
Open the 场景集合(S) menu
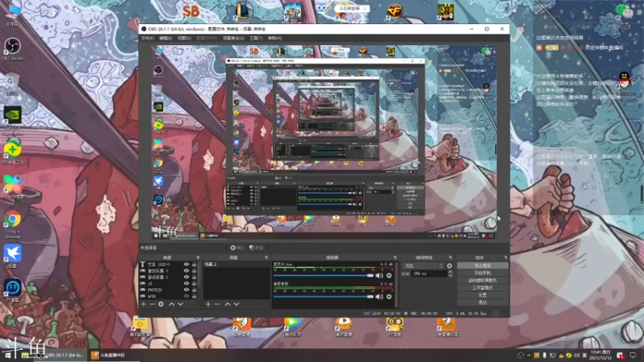click(233, 38)
